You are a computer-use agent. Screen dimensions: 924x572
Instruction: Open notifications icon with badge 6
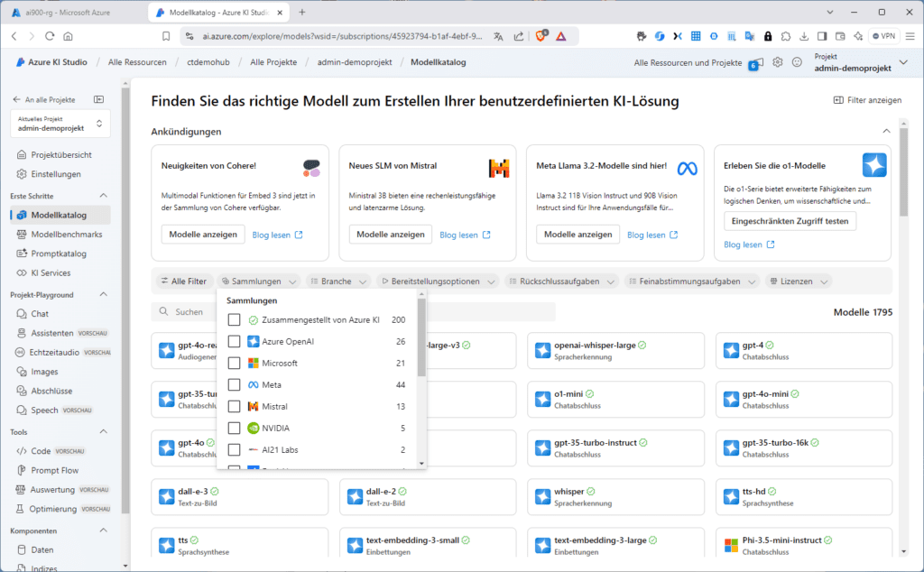[x=757, y=63]
